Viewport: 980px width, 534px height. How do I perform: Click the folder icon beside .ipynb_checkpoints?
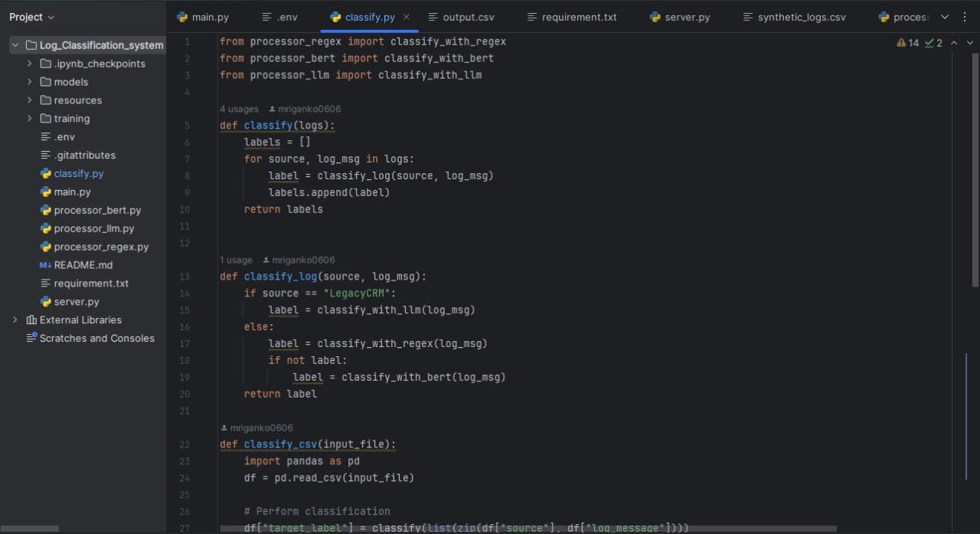click(x=46, y=64)
